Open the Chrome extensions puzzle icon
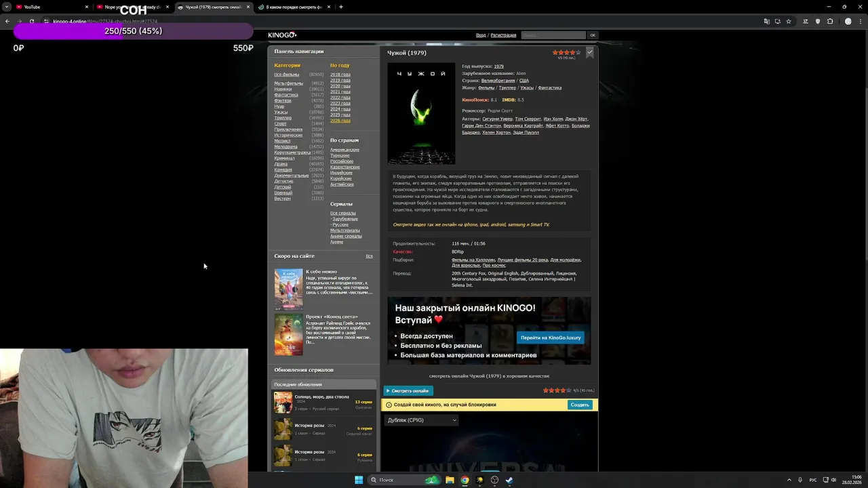This screenshot has width=868, height=488. [830, 21]
